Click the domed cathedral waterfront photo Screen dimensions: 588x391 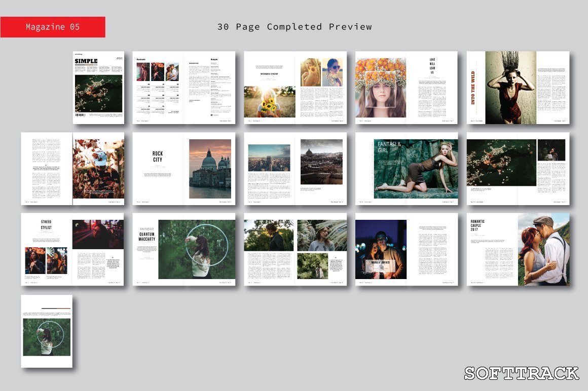click(210, 169)
